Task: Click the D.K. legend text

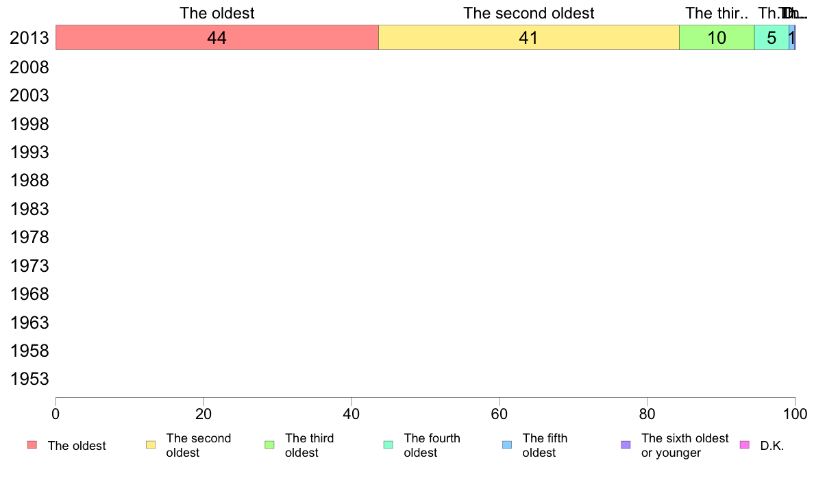Action: 772,446
